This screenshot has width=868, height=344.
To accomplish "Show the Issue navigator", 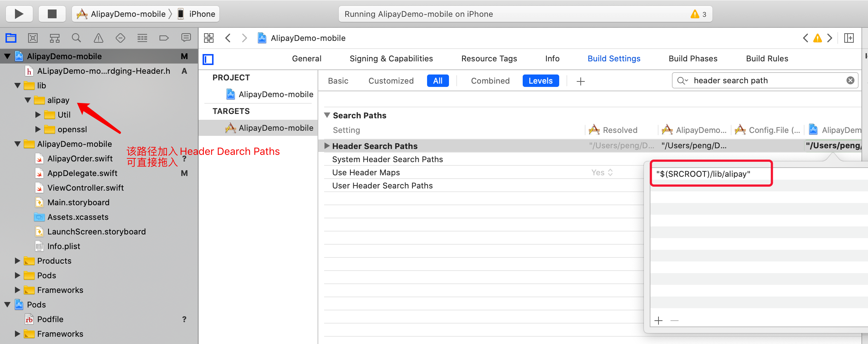I will [99, 38].
